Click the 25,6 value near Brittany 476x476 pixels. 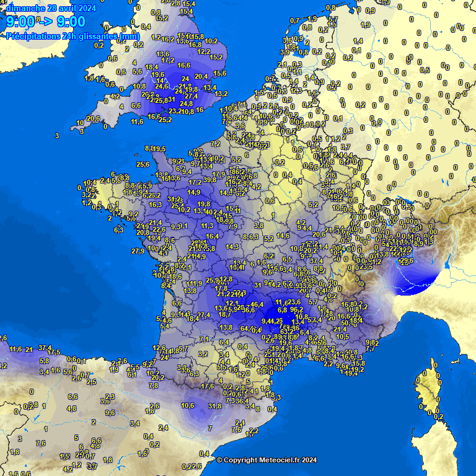point(143,164)
